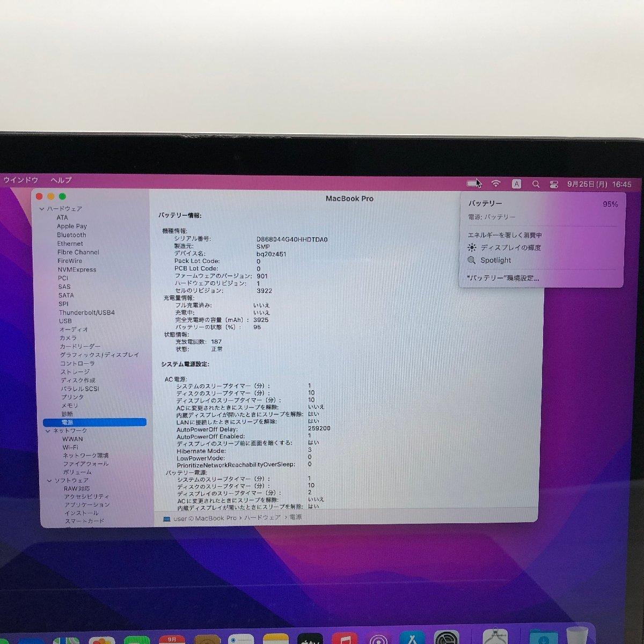Select Thunderbolt/USB4 in the sidebar
The height and width of the screenshot is (644, 644).
pyautogui.click(x=87, y=312)
